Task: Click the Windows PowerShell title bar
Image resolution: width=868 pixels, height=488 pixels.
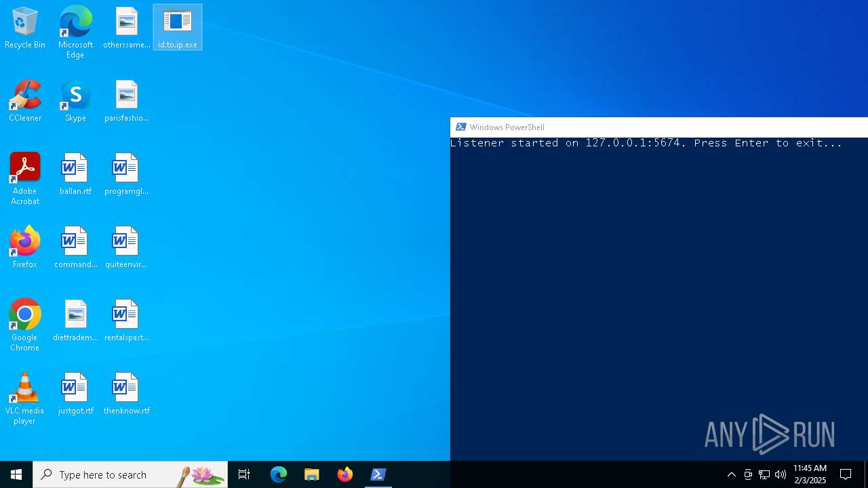Action: pyautogui.click(x=659, y=127)
